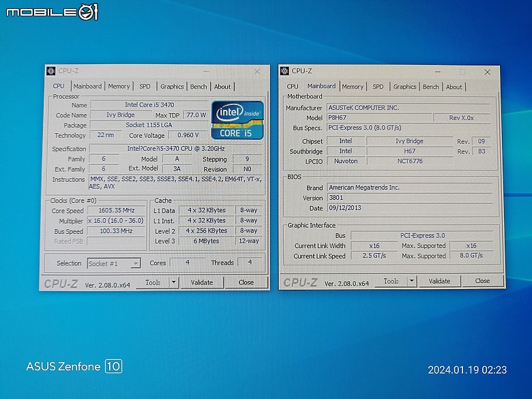Minimize the right CPU-Z window
This screenshot has width=532, height=399.
point(438,72)
